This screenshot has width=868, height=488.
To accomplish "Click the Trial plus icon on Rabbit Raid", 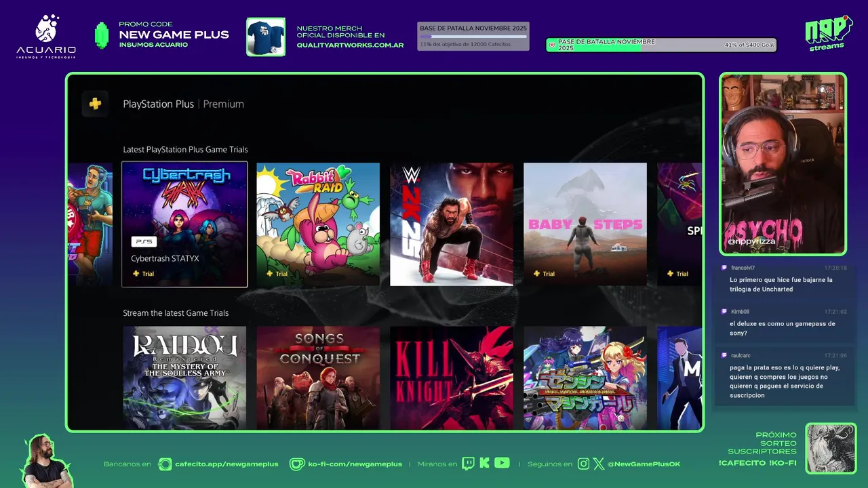I will tap(270, 274).
